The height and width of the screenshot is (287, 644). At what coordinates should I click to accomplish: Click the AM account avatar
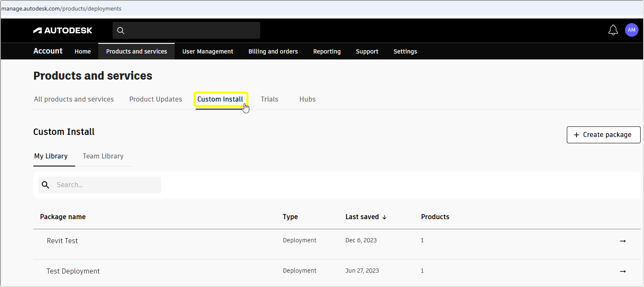[x=631, y=30]
